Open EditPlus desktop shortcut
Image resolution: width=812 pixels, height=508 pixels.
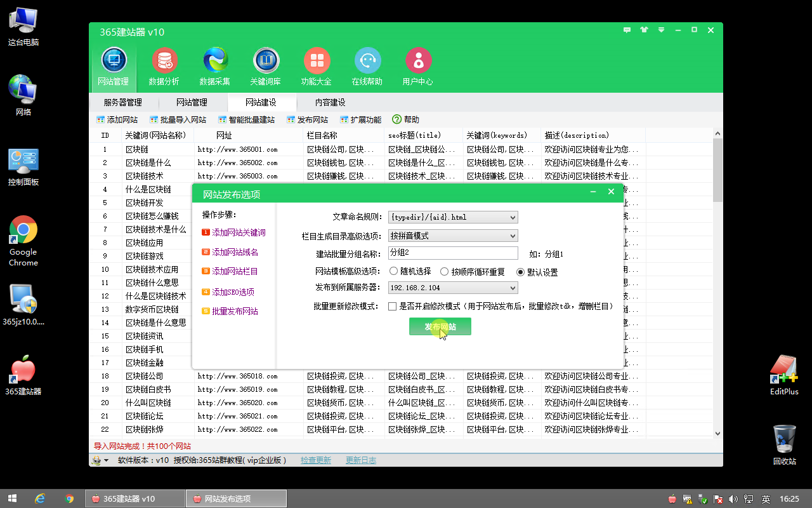[785, 375]
